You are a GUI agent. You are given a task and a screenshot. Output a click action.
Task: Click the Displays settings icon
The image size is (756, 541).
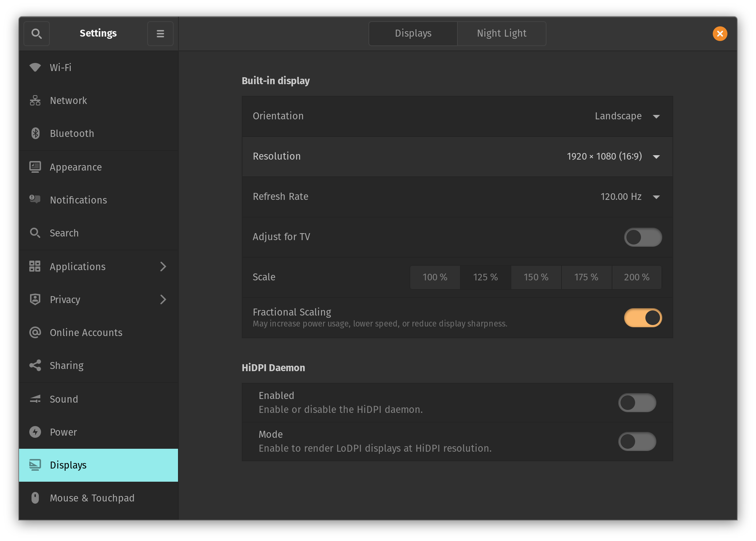tap(34, 465)
